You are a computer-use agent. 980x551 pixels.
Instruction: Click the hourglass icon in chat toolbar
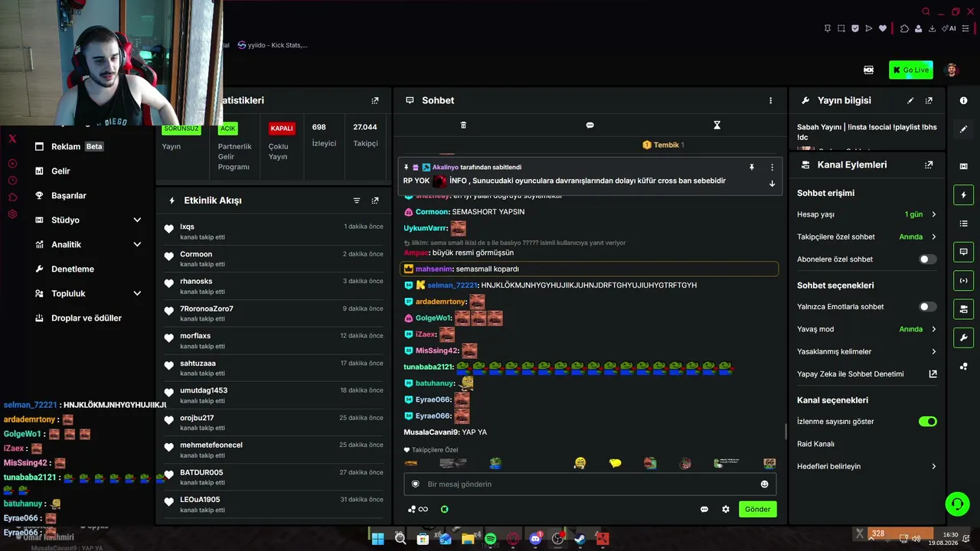(x=717, y=125)
